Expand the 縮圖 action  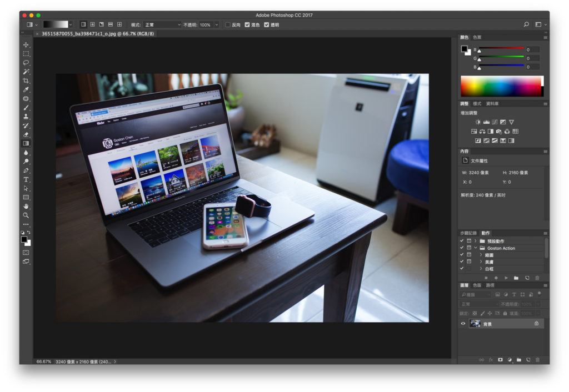click(481, 254)
